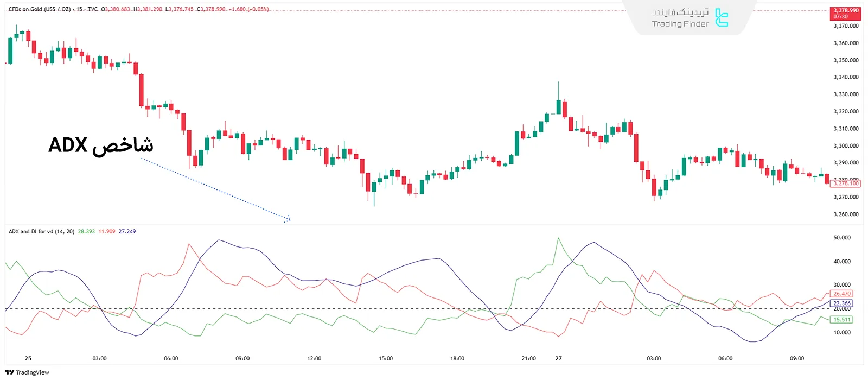The height and width of the screenshot is (380, 868).
Task: Click the dotted arrow's arrowhead tip
Action: (289, 219)
